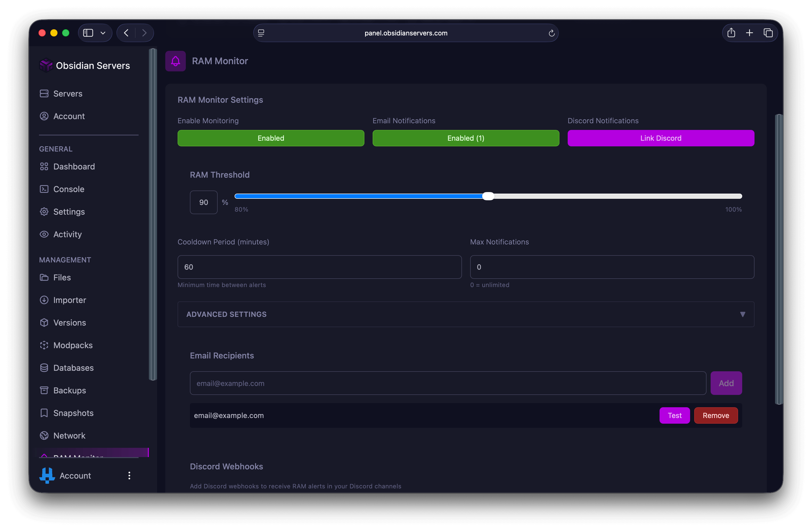Image resolution: width=812 pixels, height=531 pixels.
Task: Click the page reload icon
Action: (551, 33)
